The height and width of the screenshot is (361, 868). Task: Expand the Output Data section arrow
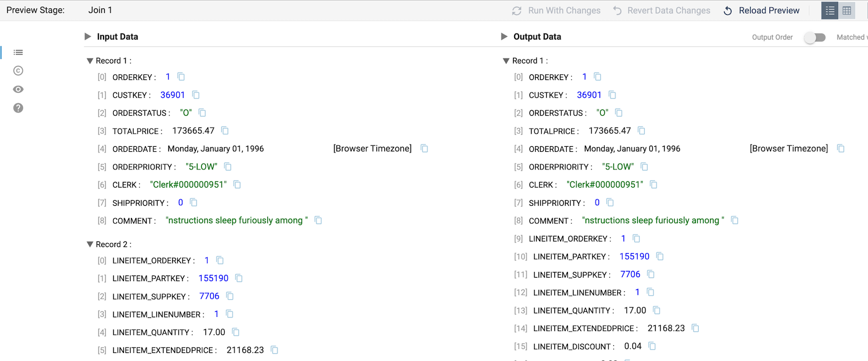coord(504,37)
